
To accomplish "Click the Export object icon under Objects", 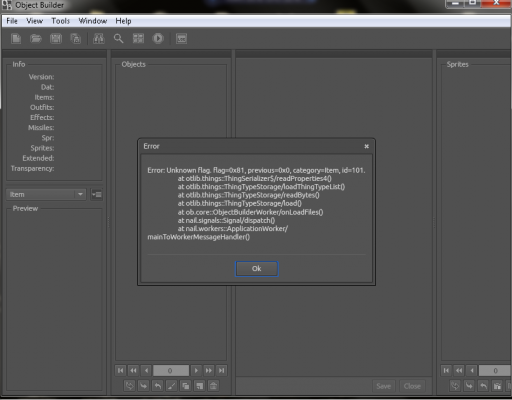I will 157,386.
